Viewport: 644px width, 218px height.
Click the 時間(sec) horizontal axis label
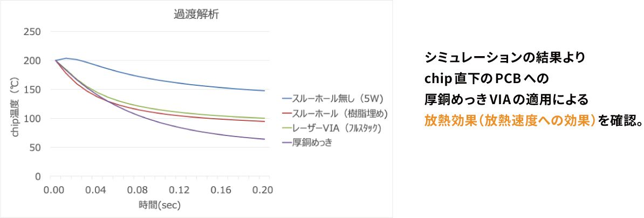pos(160,203)
